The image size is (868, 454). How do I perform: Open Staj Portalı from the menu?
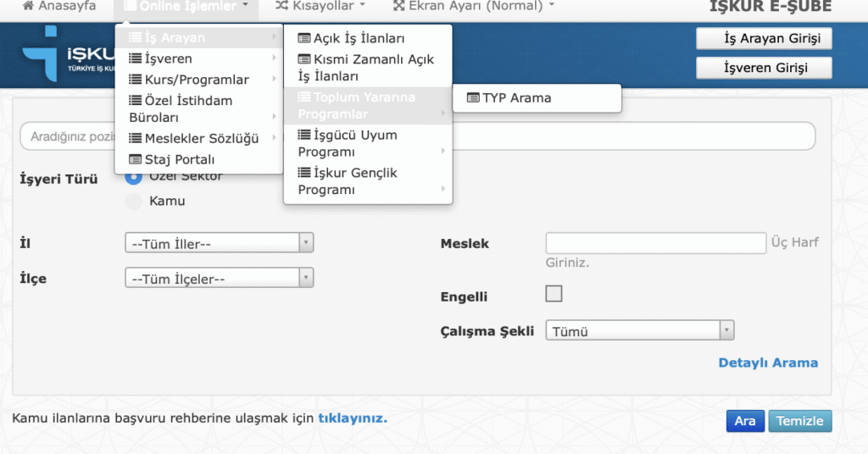198,159
